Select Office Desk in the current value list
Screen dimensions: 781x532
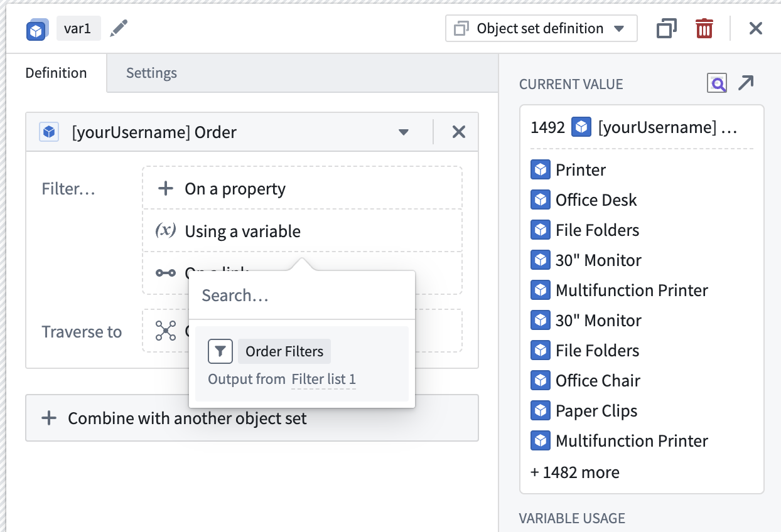596,200
